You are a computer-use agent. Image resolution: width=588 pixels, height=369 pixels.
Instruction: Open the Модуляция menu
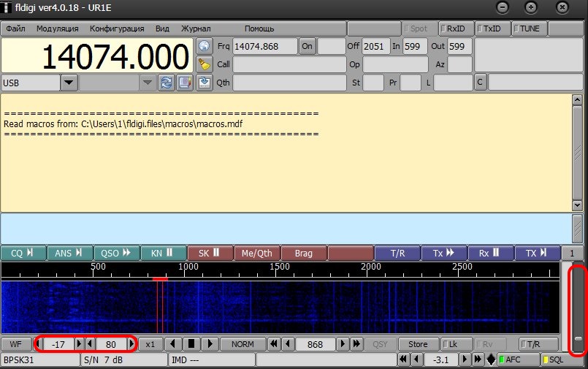pos(57,28)
